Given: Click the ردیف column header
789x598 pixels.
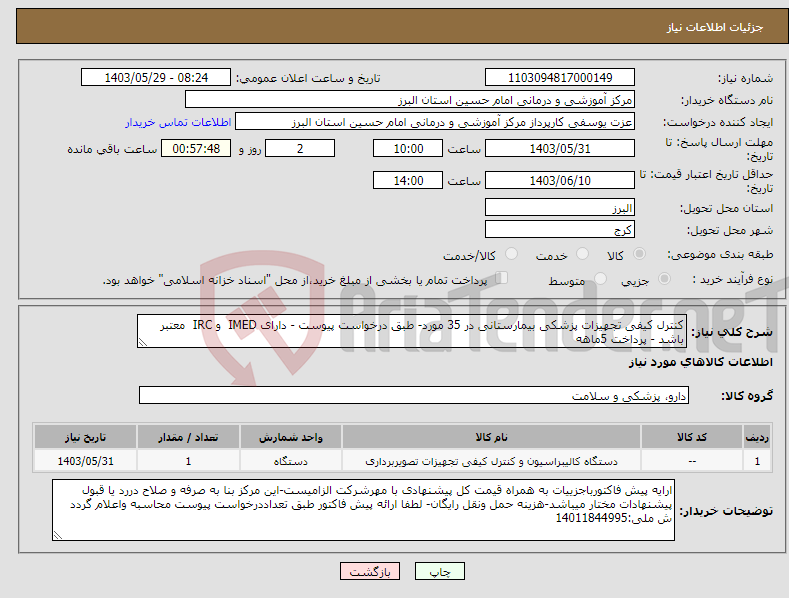Looking at the screenshot, I should [x=757, y=437].
